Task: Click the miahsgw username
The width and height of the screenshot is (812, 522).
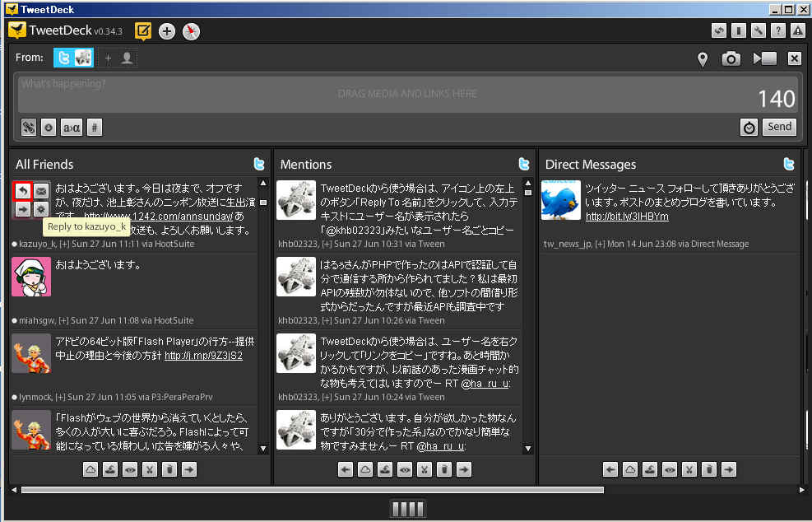Action: [37, 320]
